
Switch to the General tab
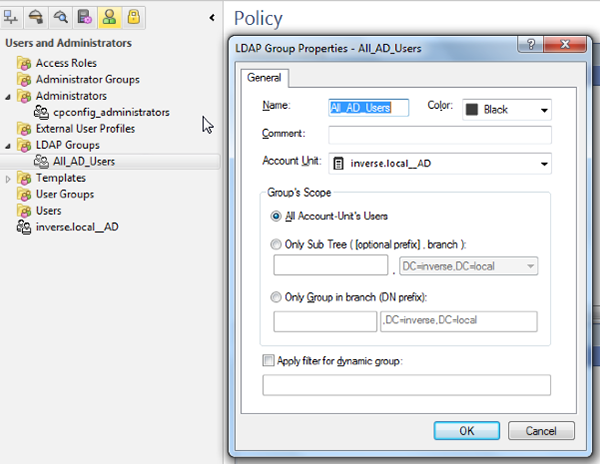point(264,78)
